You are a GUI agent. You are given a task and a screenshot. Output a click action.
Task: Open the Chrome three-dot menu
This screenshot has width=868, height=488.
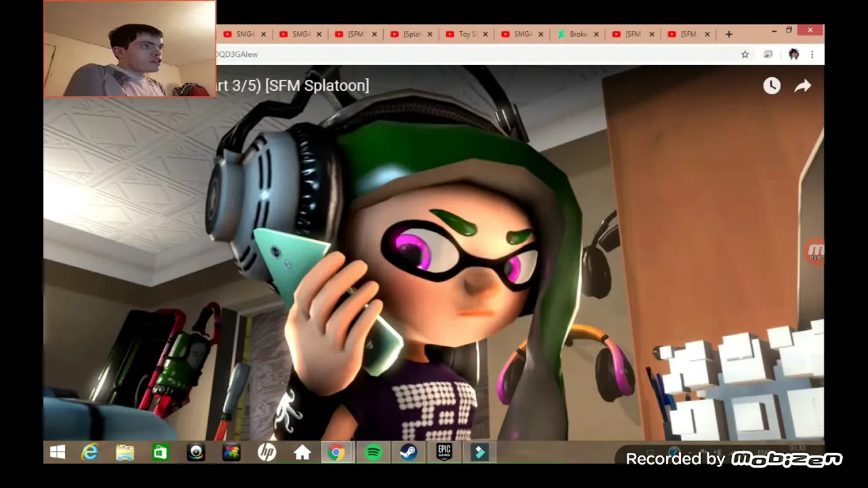click(812, 54)
